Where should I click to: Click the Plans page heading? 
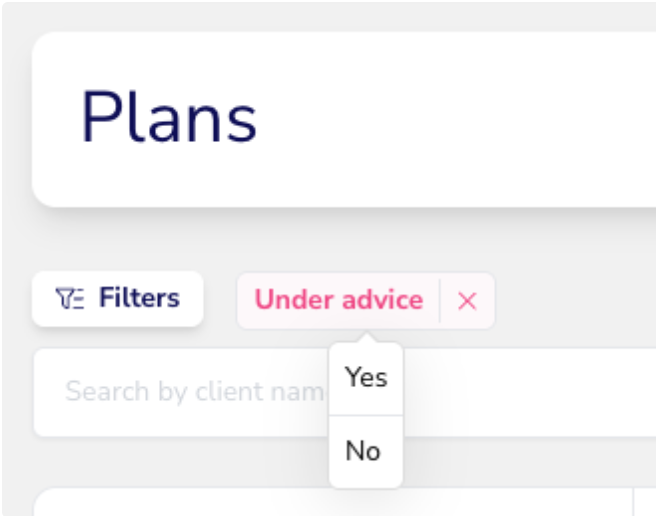tap(169, 117)
